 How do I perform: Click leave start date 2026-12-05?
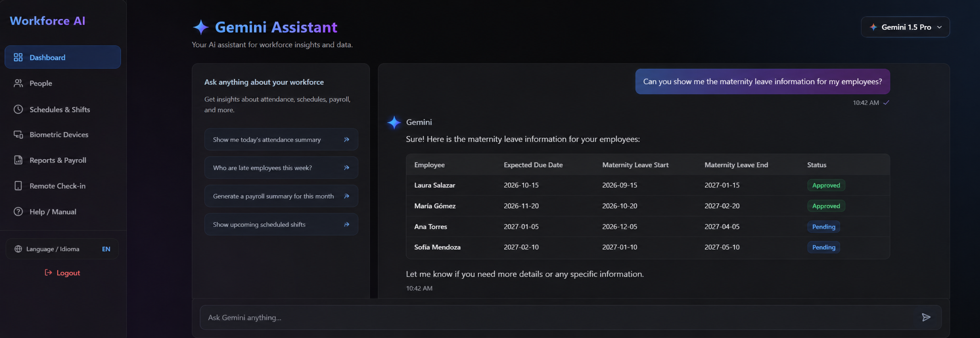(620, 226)
